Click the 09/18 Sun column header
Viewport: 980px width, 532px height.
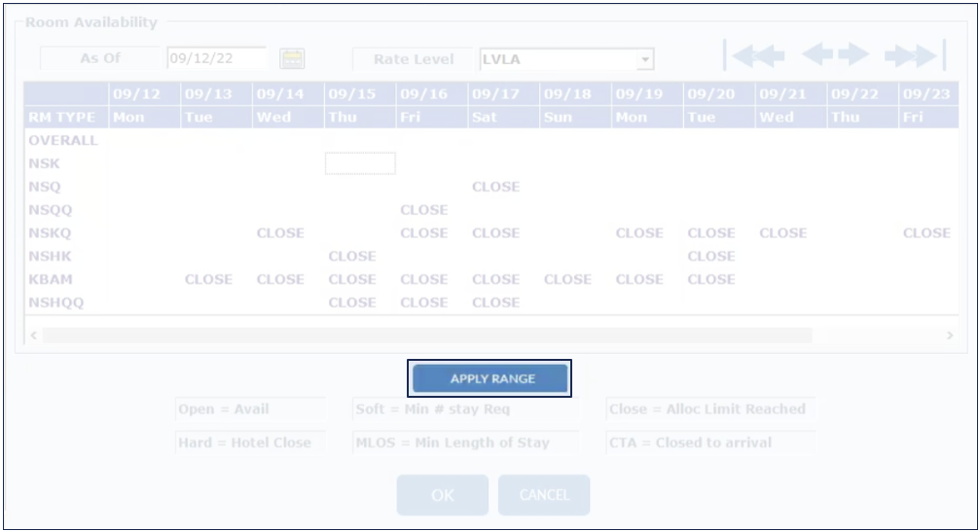567,105
